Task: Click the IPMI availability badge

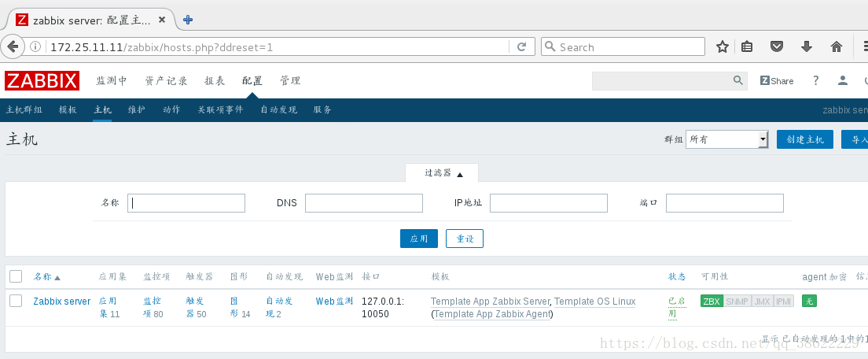Action: pos(784,302)
